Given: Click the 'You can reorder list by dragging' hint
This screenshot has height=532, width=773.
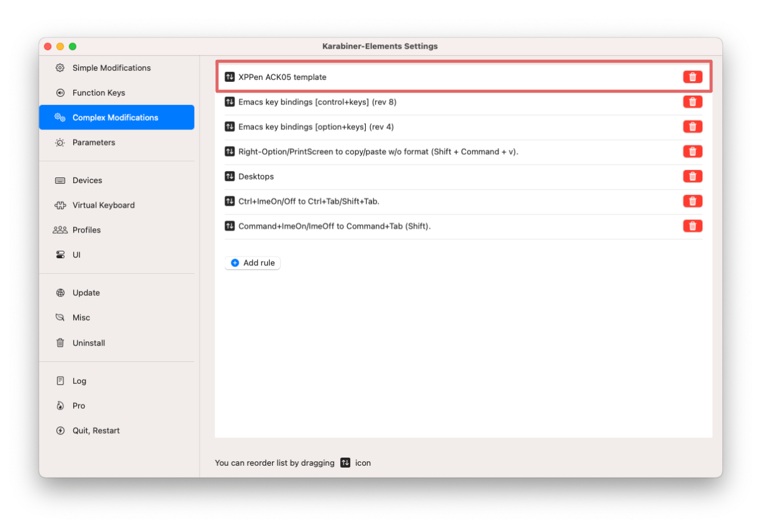Looking at the screenshot, I should pyautogui.click(x=275, y=463).
